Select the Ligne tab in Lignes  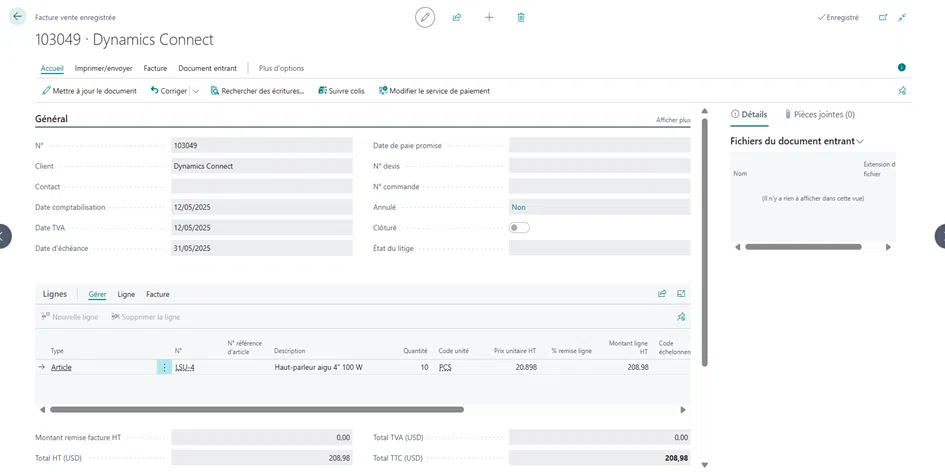[126, 294]
